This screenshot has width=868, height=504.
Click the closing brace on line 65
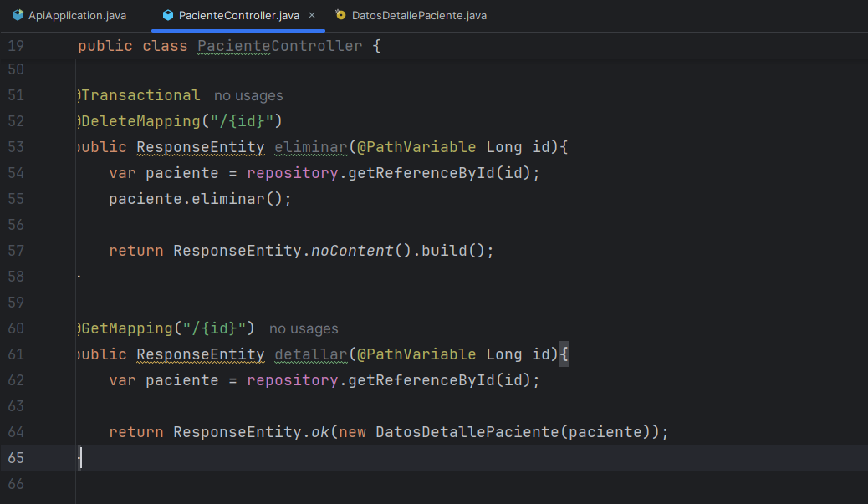79,458
